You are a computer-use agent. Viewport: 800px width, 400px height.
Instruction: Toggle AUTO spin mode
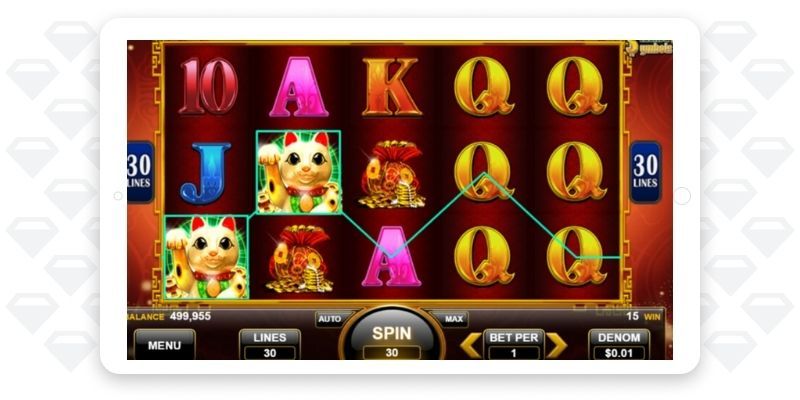[329, 319]
